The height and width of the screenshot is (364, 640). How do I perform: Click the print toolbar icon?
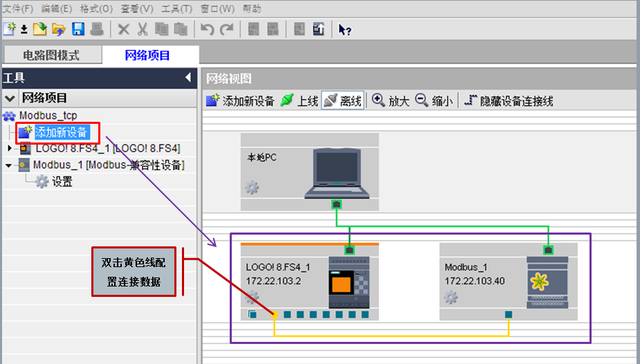click(97, 29)
